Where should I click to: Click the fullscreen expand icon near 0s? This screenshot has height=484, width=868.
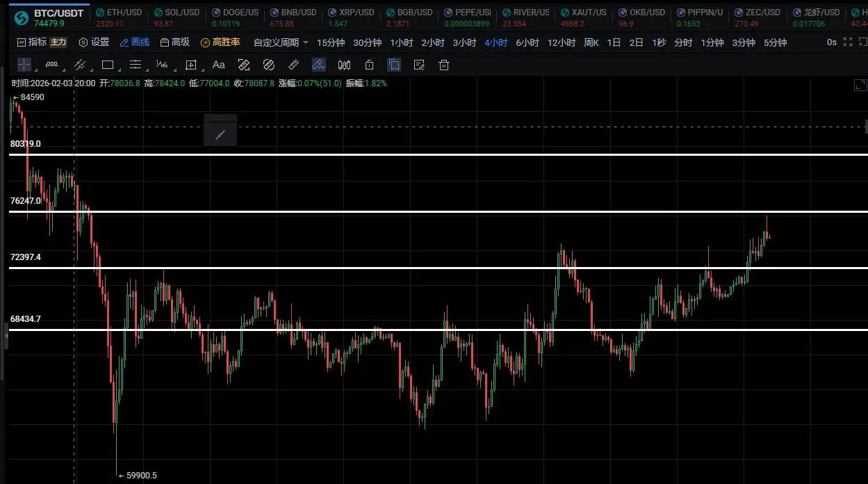[x=847, y=42]
